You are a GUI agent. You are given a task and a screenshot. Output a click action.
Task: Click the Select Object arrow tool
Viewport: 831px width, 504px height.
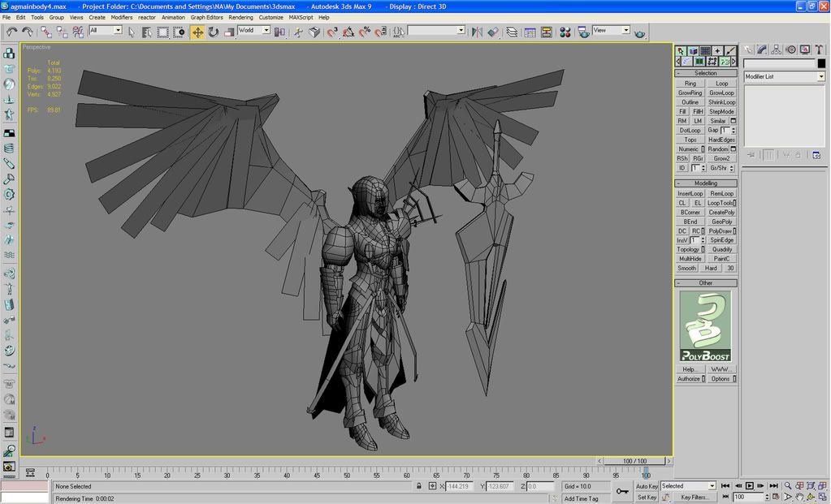(132, 32)
